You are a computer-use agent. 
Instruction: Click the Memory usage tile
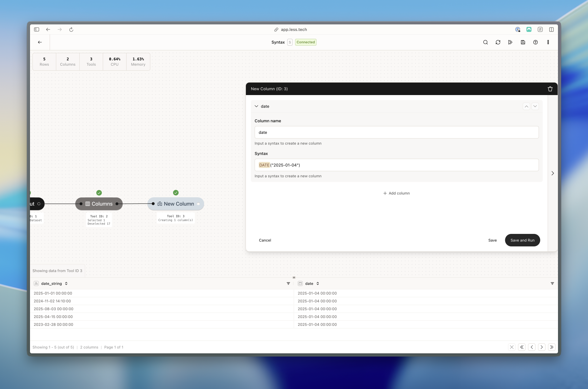pyautogui.click(x=138, y=62)
